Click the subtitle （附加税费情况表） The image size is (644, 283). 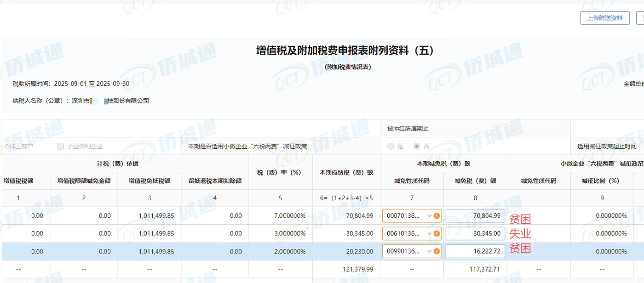pyautogui.click(x=348, y=67)
